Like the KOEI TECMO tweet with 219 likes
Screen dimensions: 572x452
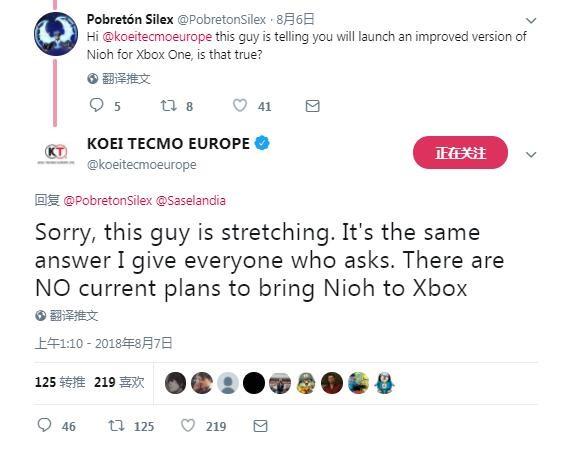click(188, 425)
